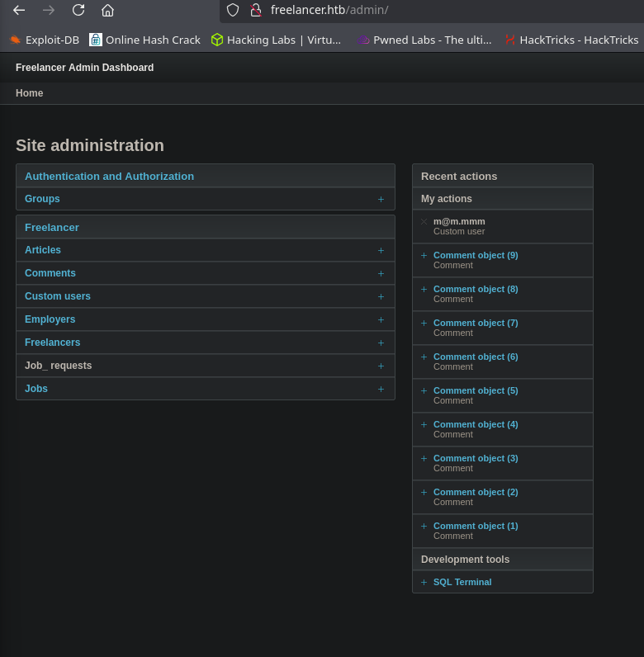Image resolution: width=644 pixels, height=657 pixels.
Task: Click the Freelancer Admin Dashboard title
Action: click(x=85, y=68)
